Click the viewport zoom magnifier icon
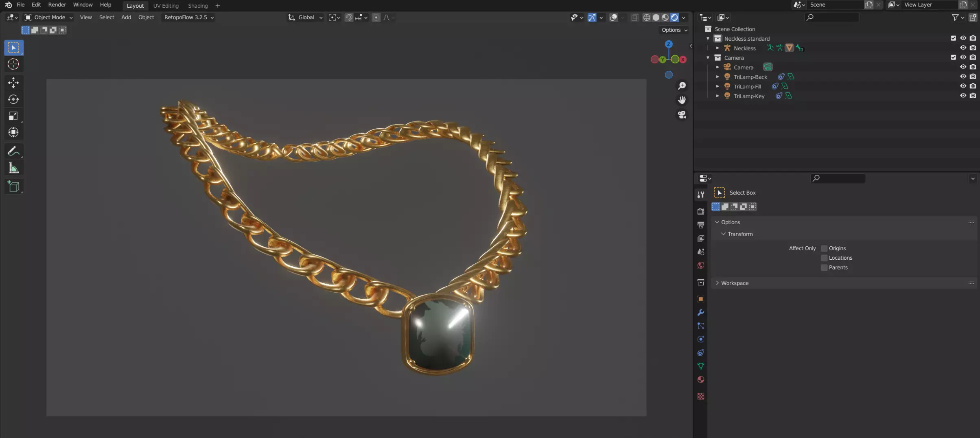Screen dimensions: 980x438 (682, 86)
